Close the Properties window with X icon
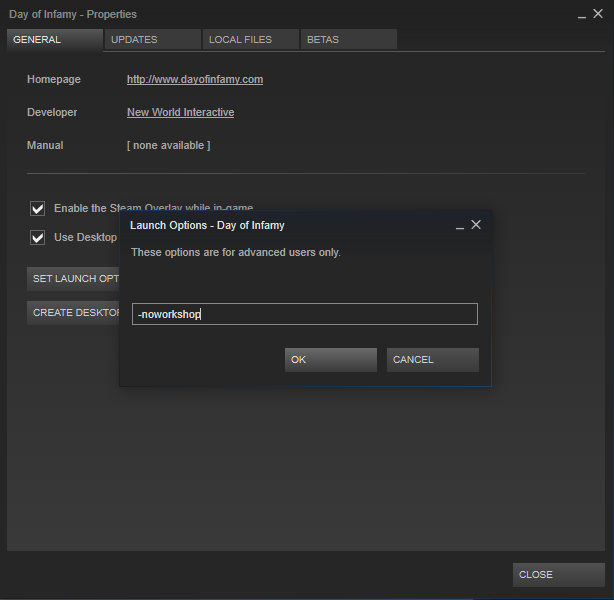 (x=598, y=14)
